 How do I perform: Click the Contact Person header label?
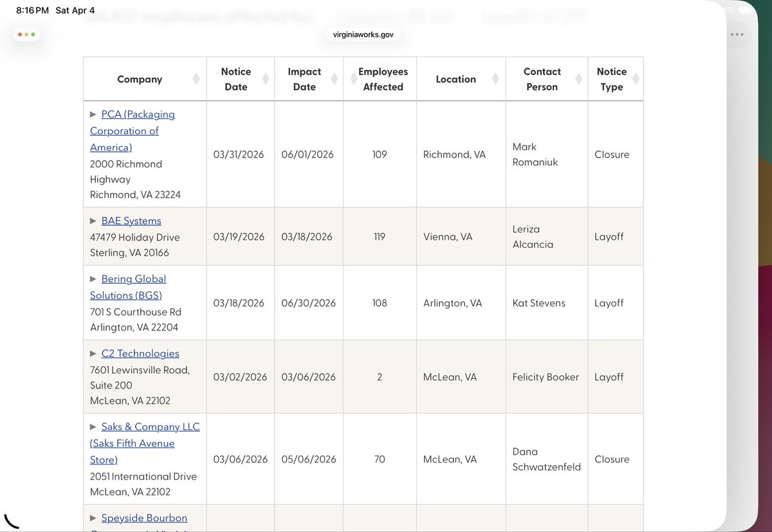(x=542, y=79)
